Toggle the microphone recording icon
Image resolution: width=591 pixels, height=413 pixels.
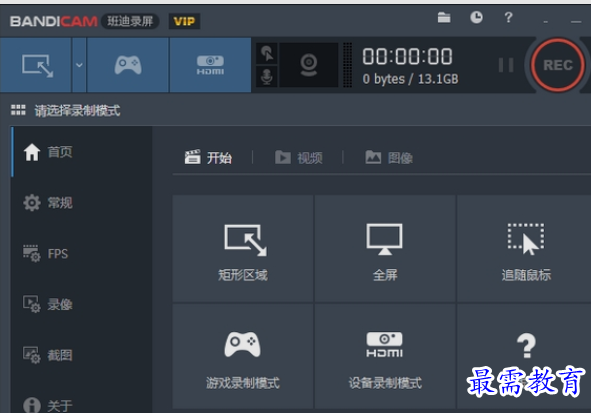[267, 76]
